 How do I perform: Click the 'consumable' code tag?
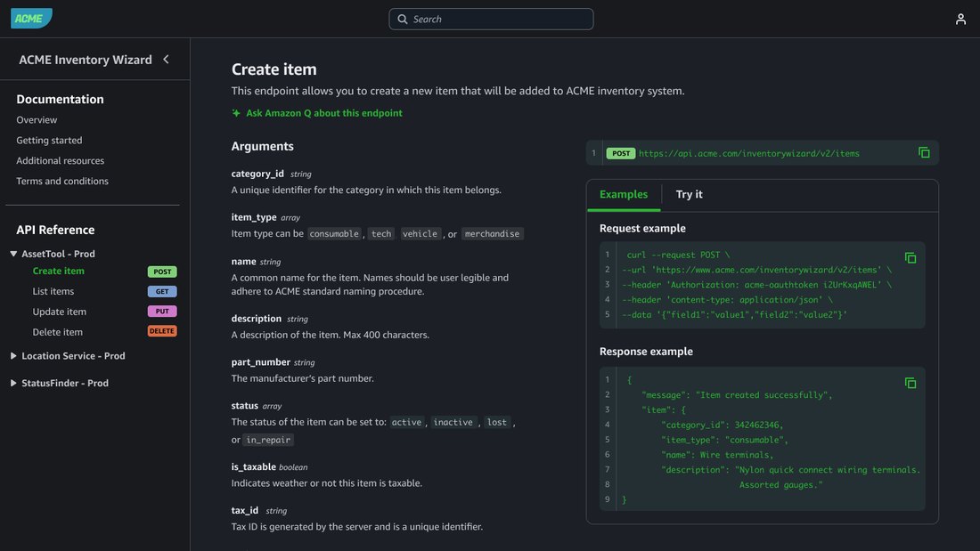click(x=334, y=233)
